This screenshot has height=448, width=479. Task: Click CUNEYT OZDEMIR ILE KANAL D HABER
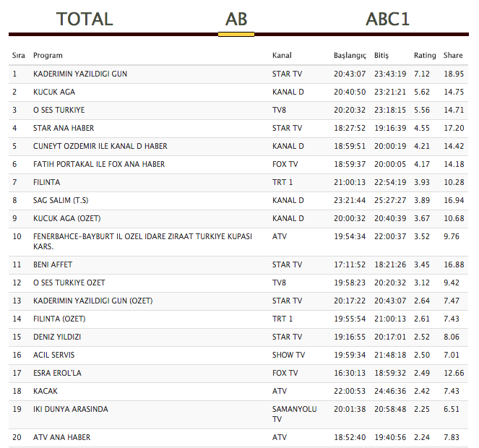(100, 146)
